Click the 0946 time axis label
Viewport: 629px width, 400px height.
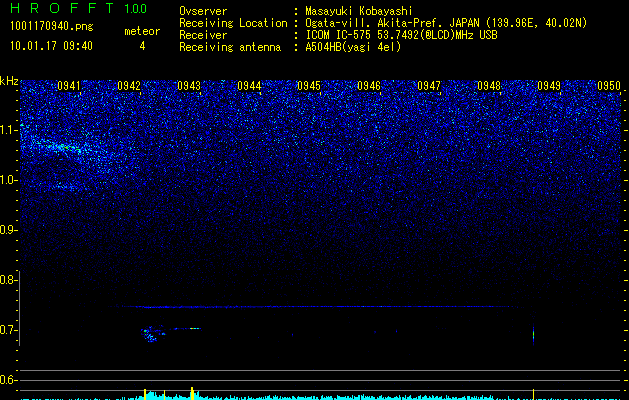pos(369,86)
